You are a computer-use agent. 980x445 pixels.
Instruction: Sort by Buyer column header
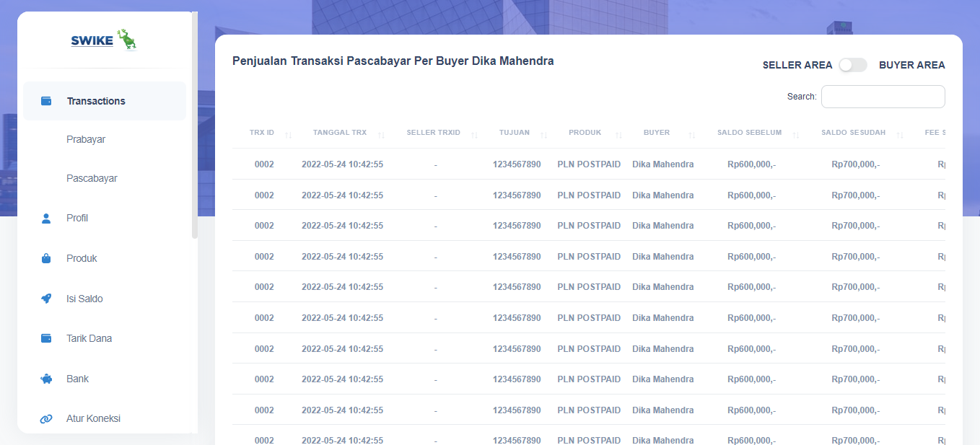pyautogui.click(x=657, y=133)
